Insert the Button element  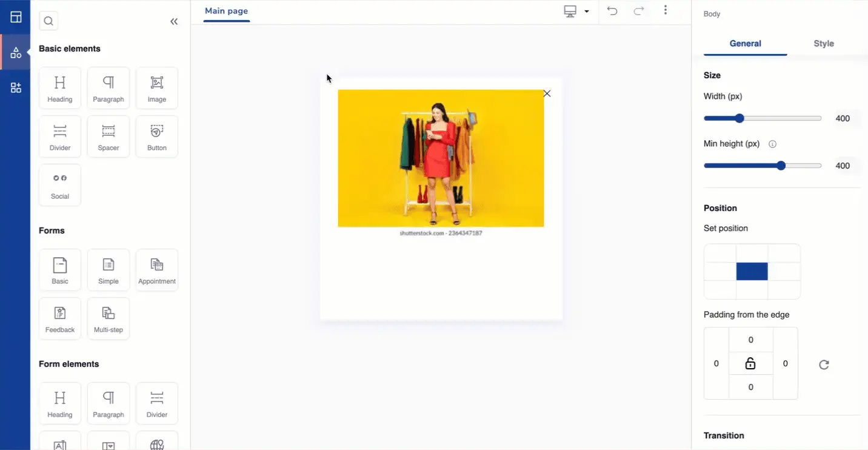(157, 136)
